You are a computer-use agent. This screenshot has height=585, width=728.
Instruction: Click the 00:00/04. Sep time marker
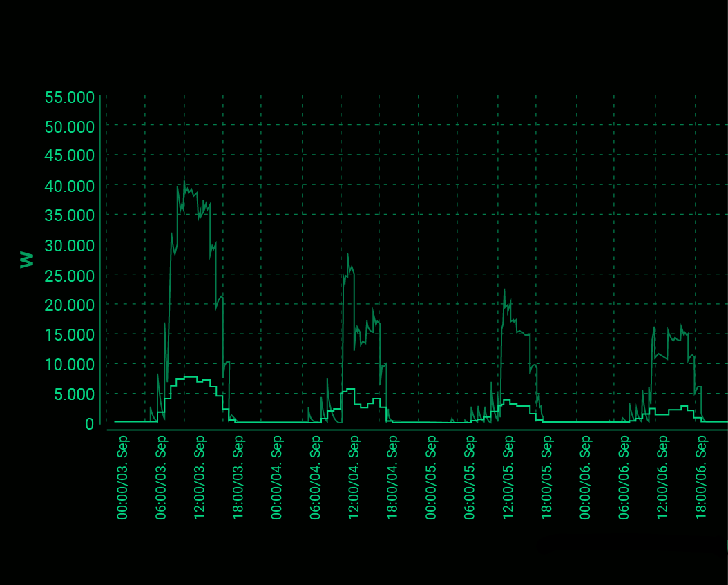(278, 477)
